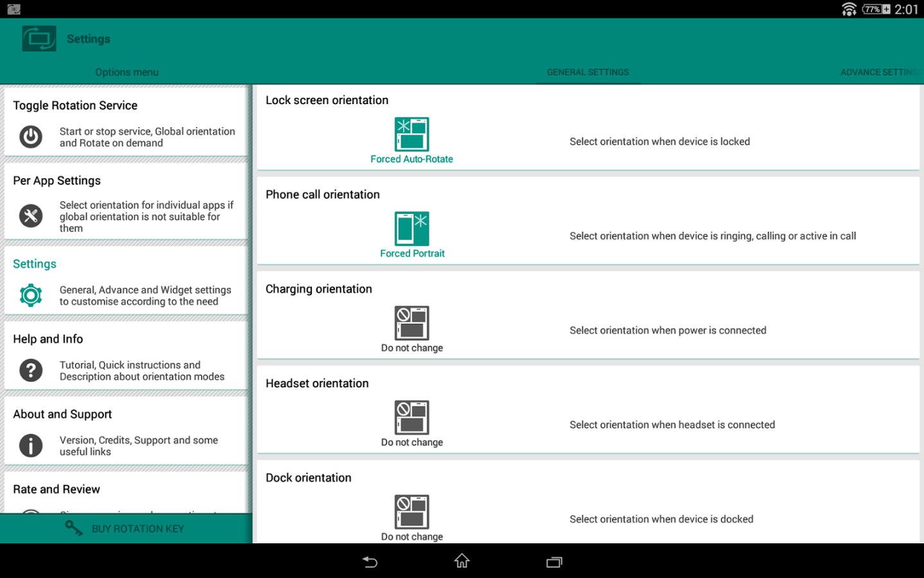Click the Forced Auto-Rotate label

(412, 159)
